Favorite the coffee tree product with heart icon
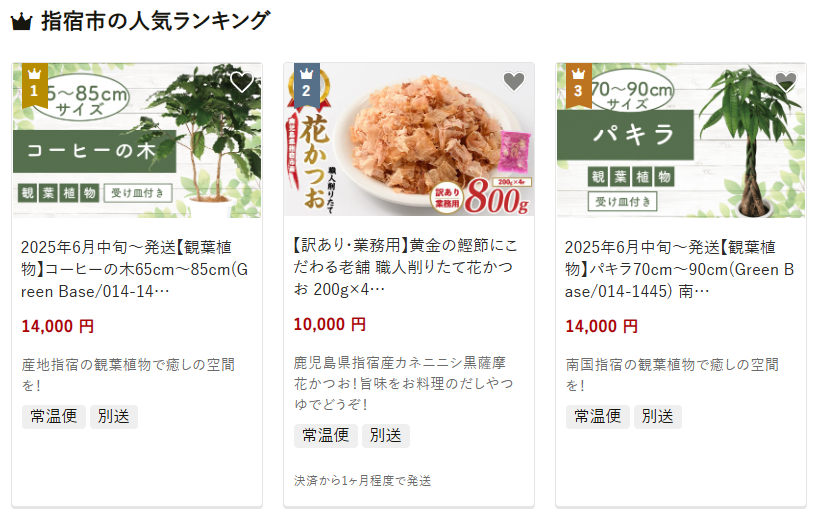Image resolution: width=816 pixels, height=519 pixels. click(241, 82)
